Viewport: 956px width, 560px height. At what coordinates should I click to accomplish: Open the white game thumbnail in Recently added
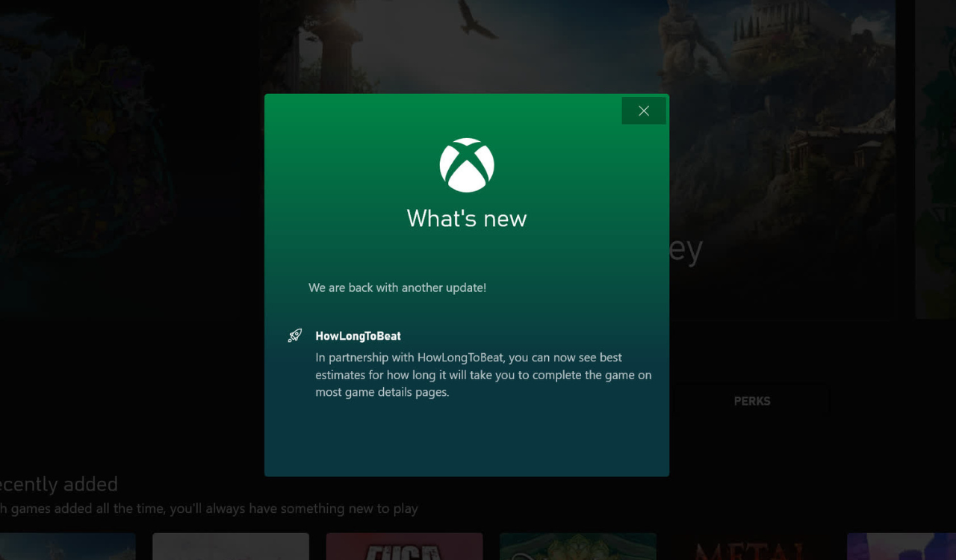tap(231, 547)
